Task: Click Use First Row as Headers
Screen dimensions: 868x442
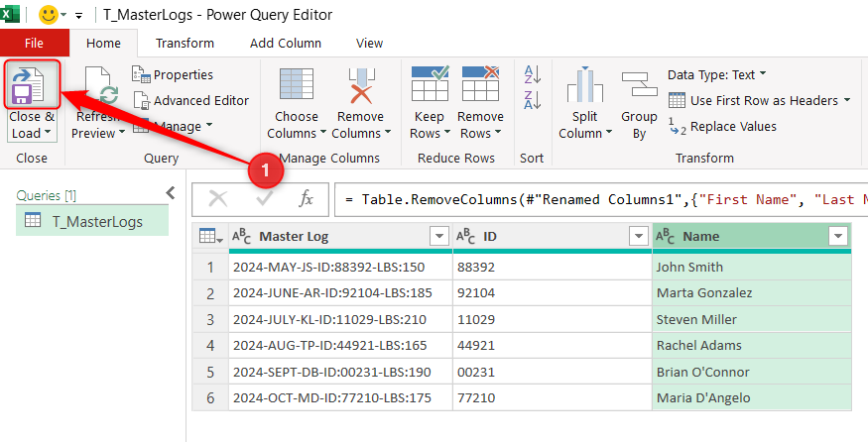Action: pyautogui.click(x=759, y=101)
